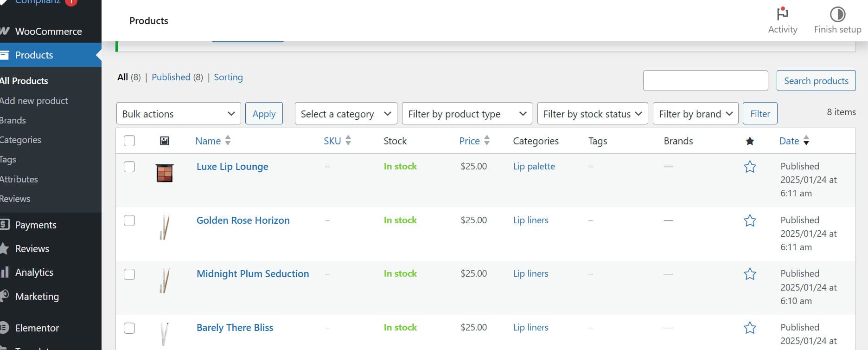The height and width of the screenshot is (350, 868).
Task: Sort by Name using the arrows icon
Action: (228, 140)
